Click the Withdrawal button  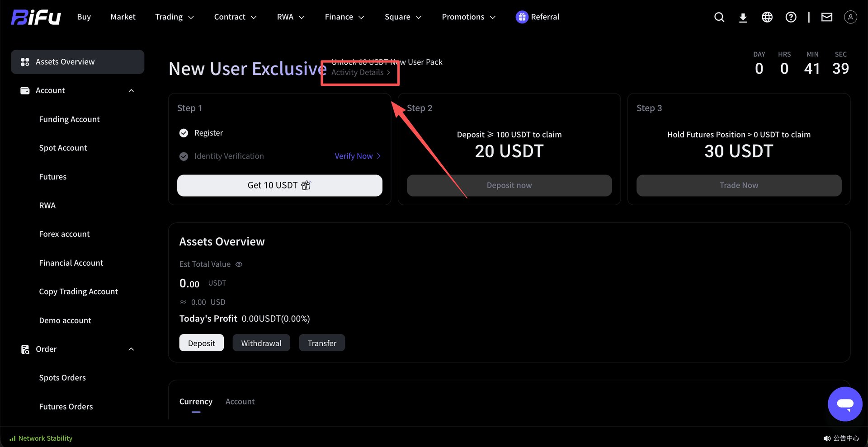coord(261,343)
